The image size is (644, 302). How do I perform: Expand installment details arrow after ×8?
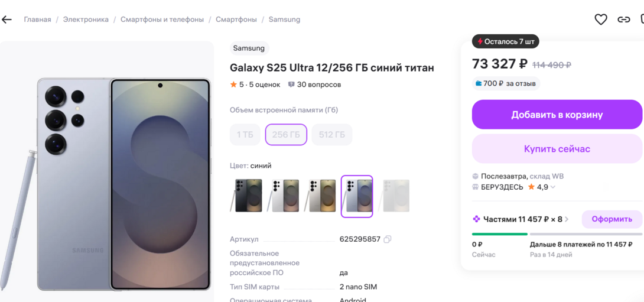pyautogui.click(x=567, y=219)
